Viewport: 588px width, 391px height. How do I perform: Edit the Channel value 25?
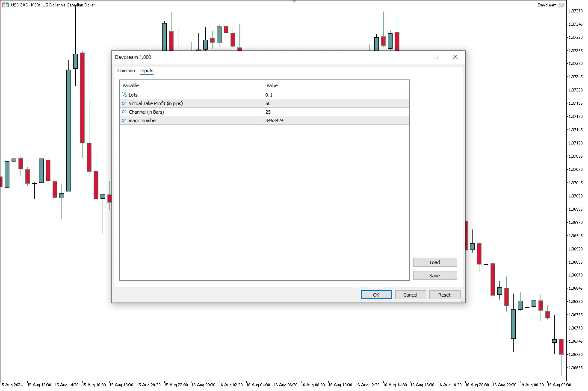click(337, 112)
